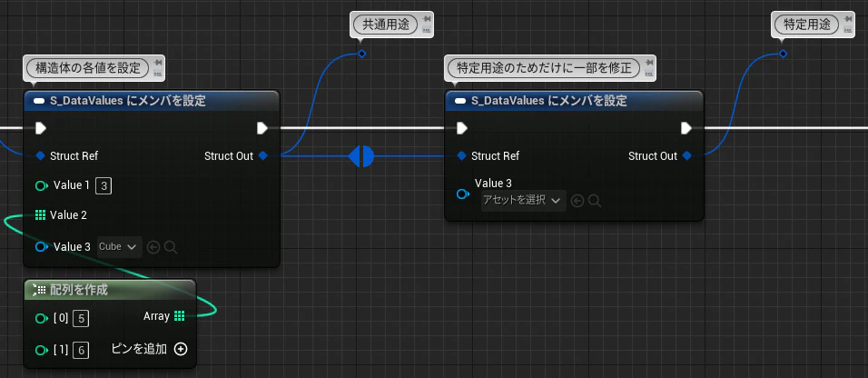Click the 特定用途 comment bubble
Screen dimensions: 868x378
click(806, 25)
